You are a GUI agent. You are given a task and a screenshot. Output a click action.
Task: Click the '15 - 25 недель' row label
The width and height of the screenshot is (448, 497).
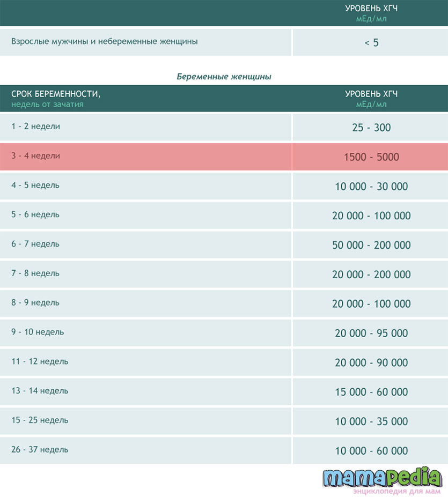point(40,420)
